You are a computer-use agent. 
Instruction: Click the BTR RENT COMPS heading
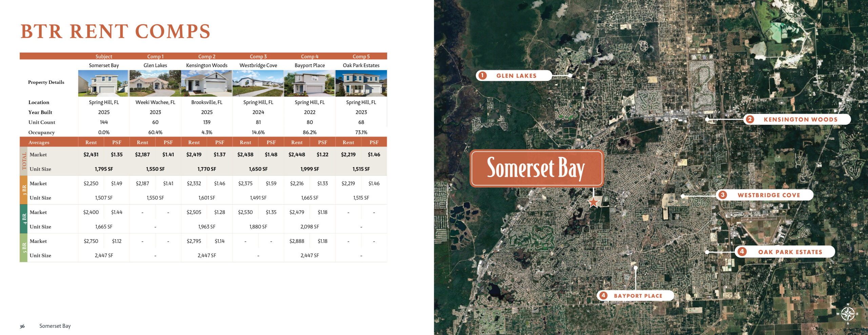pos(116,32)
